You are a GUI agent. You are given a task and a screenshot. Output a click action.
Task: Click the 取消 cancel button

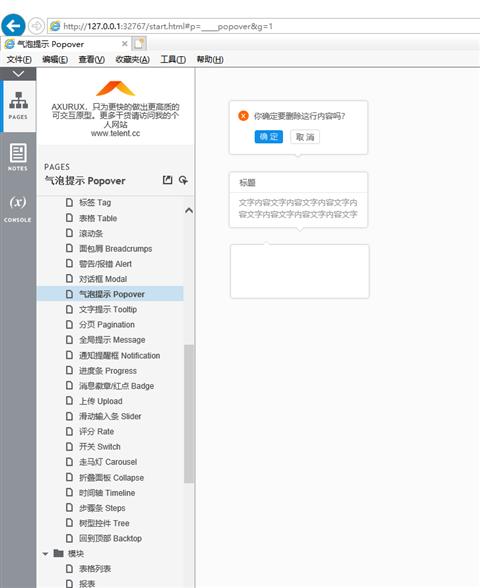coord(305,137)
